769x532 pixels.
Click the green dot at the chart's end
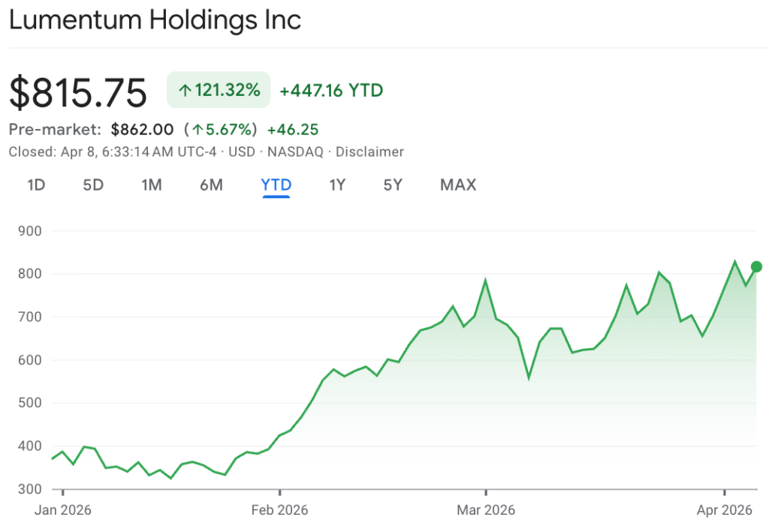pyautogui.click(x=756, y=266)
